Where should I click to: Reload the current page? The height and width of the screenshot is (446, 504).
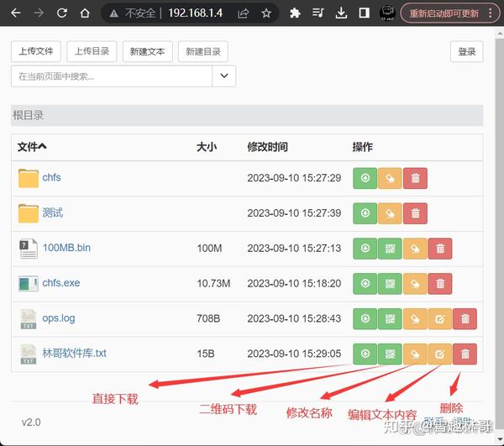pyautogui.click(x=61, y=13)
